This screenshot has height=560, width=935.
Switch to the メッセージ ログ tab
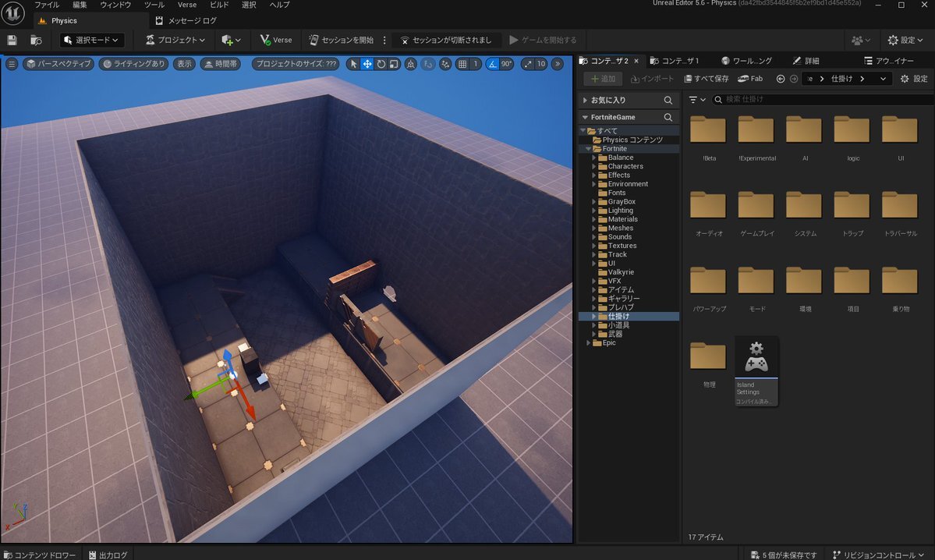[x=186, y=21]
